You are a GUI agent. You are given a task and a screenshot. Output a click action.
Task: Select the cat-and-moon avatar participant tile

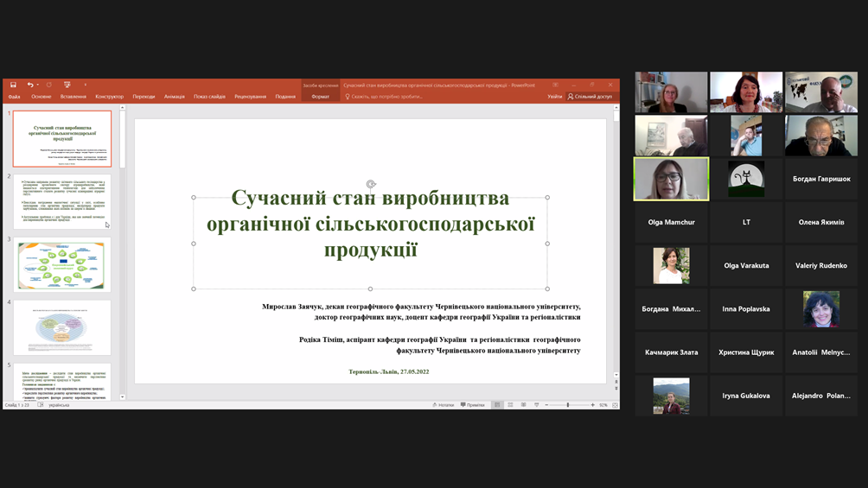click(746, 179)
